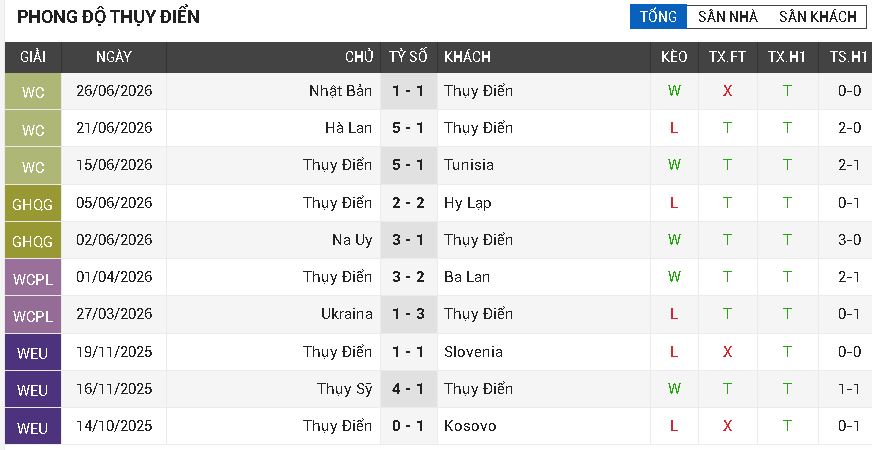Click the Na Uy team name
The image size is (872, 450).
pyautogui.click(x=352, y=240)
